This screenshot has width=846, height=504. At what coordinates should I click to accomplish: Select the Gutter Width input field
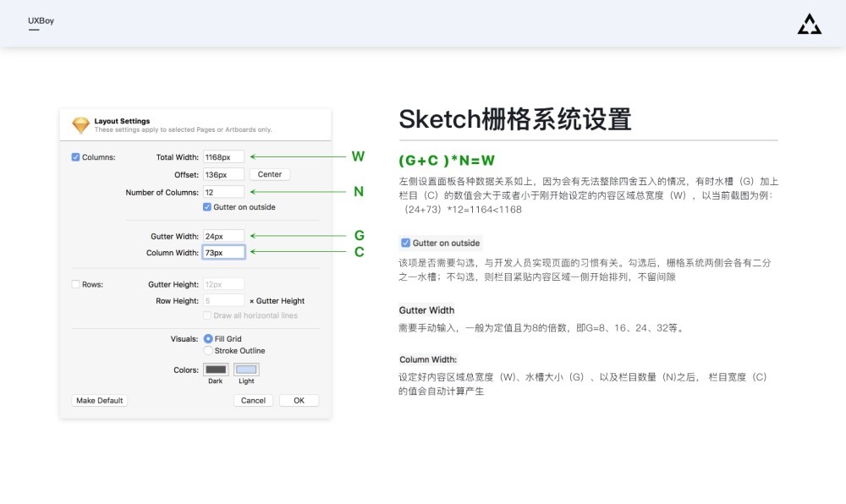[x=223, y=236]
